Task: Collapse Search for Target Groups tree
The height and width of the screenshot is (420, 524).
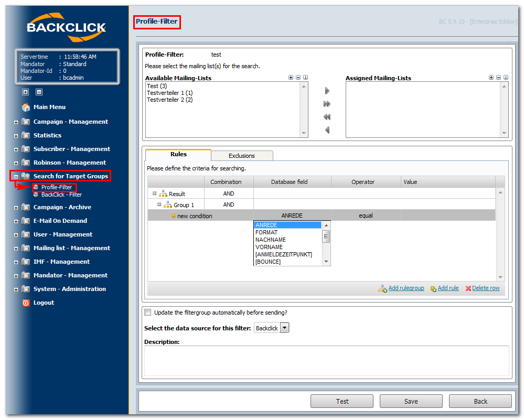Action: click(16, 177)
